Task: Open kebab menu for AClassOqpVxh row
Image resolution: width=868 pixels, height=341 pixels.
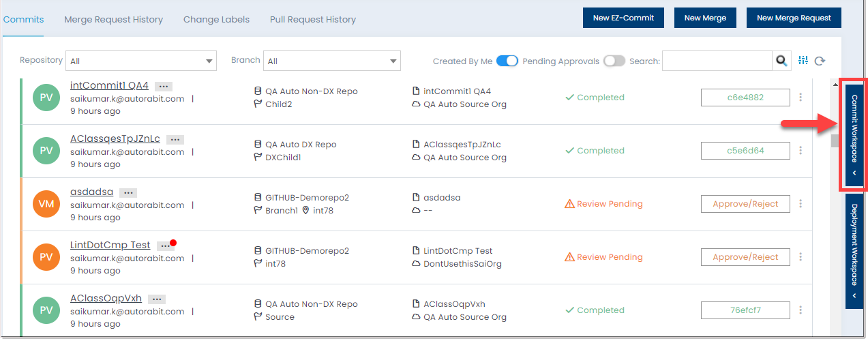Action: coord(800,310)
